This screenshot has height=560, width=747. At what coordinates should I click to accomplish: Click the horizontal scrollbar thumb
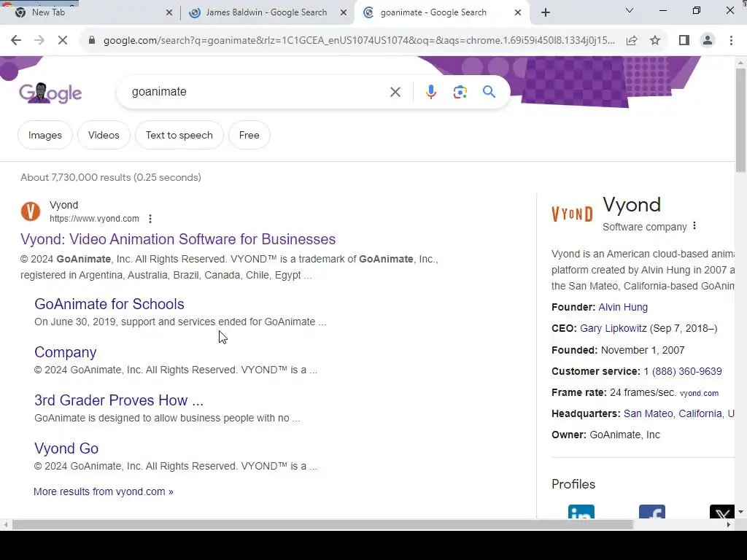coord(322,525)
